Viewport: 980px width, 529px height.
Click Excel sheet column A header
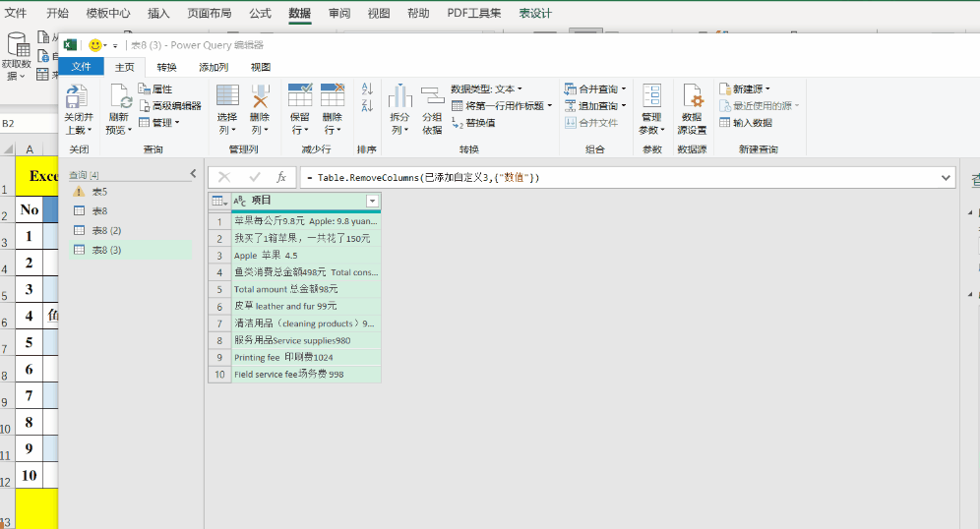pyautogui.click(x=30, y=148)
